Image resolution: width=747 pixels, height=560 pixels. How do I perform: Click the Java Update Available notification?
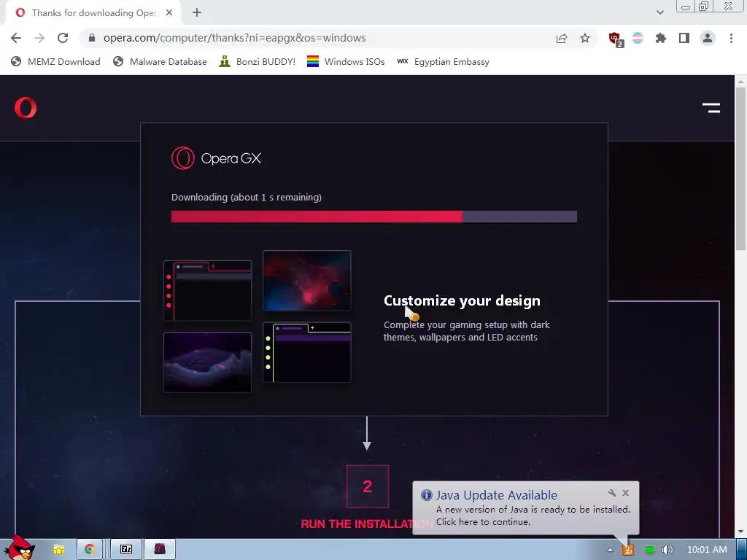(x=525, y=508)
